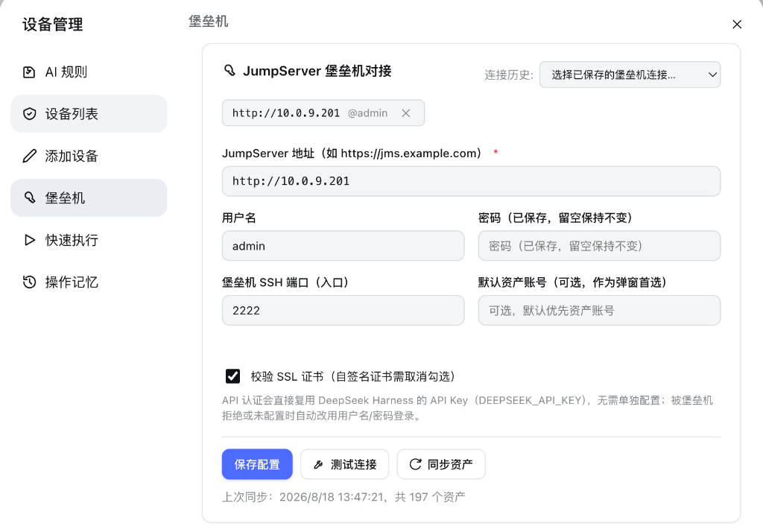
Task: Click the key icon next to JumpServer 堡垒机对接 heading
Action: coord(229,71)
